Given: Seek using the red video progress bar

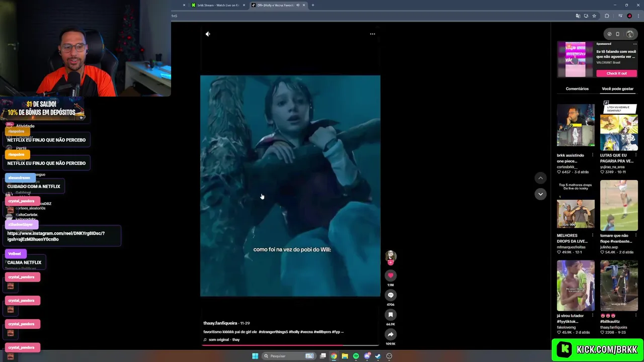Looking at the screenshot, I should (x=290, y=345).
